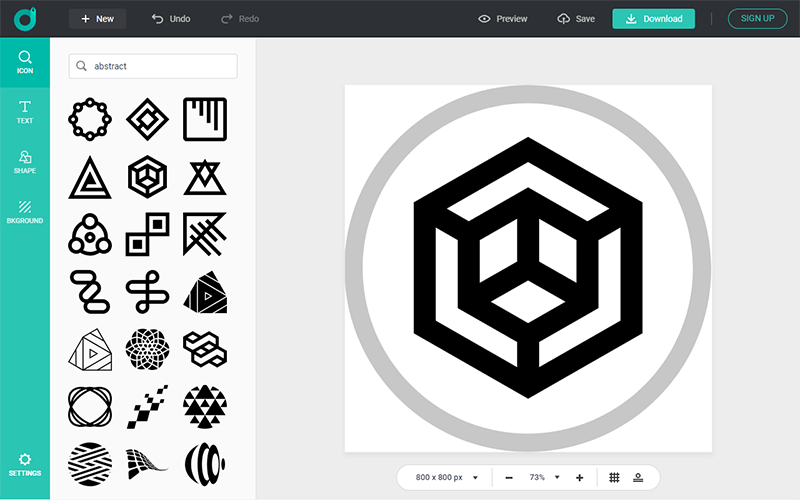Click the Undo button

(170, 19)
